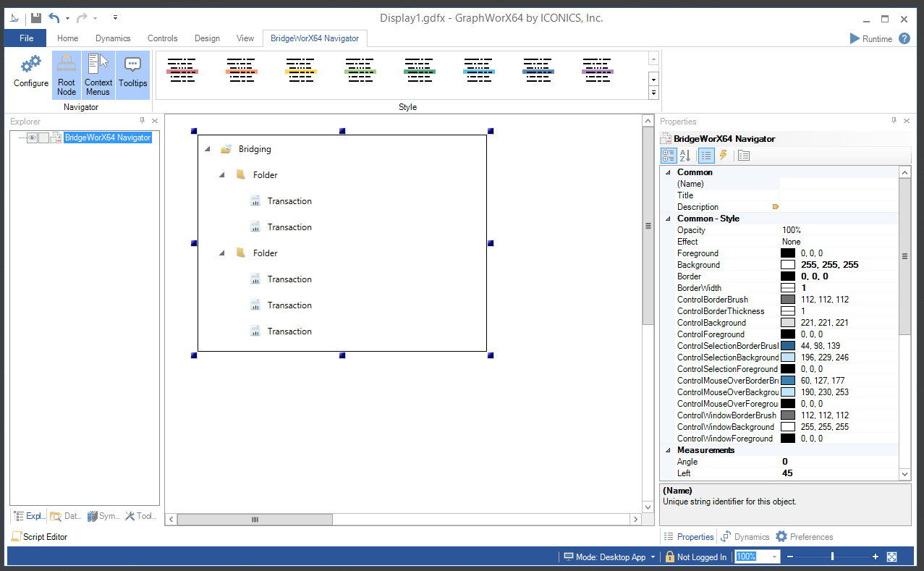Collapse the Bridging tree node

pyautogui.click(x=208, y=149)
